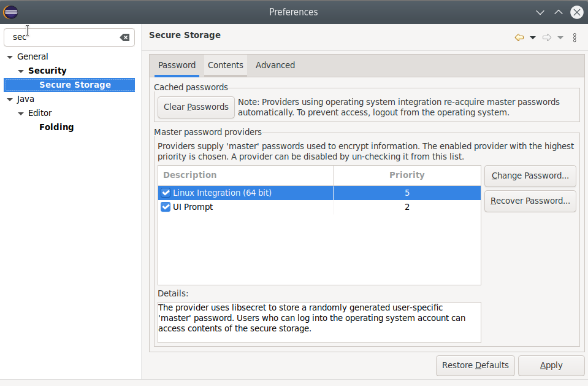Click the Eclipse logo in the title bar
This screenshot has height=386, width=588.
point(10,12)
